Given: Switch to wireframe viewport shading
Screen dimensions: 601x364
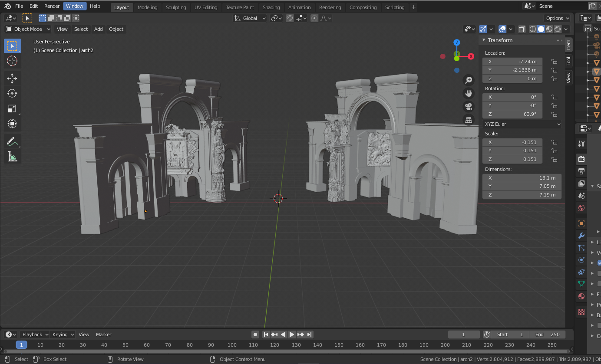Looking at the screenshot, I should click(533, 29).
